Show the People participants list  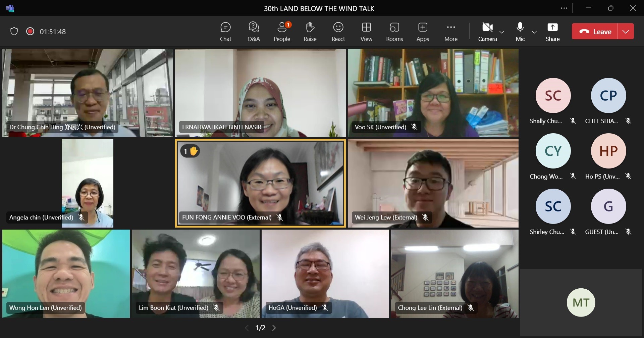tap(282, 32)
